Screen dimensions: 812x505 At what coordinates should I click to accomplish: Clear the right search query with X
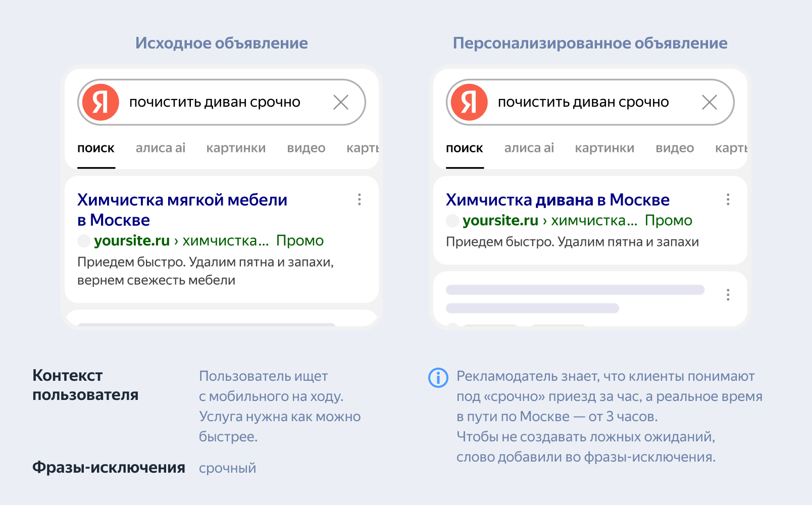(x=709, y=103)
